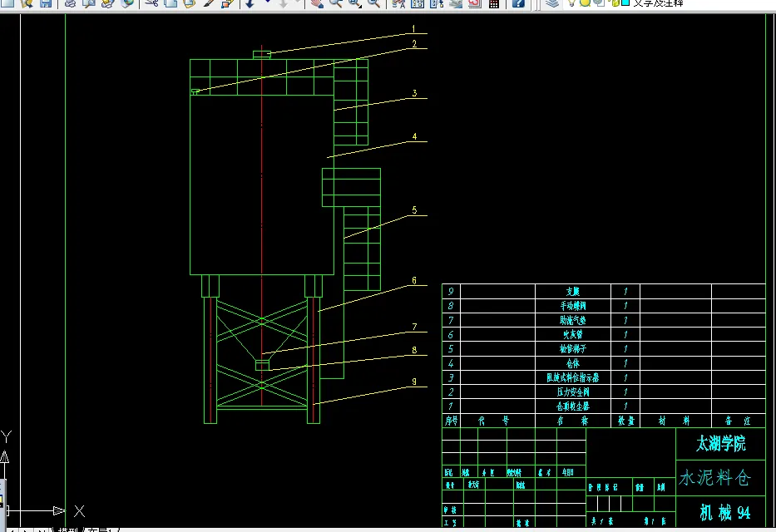Click the cyan layer color swatch
Viewport: 776px width, 532px height.
625,2
